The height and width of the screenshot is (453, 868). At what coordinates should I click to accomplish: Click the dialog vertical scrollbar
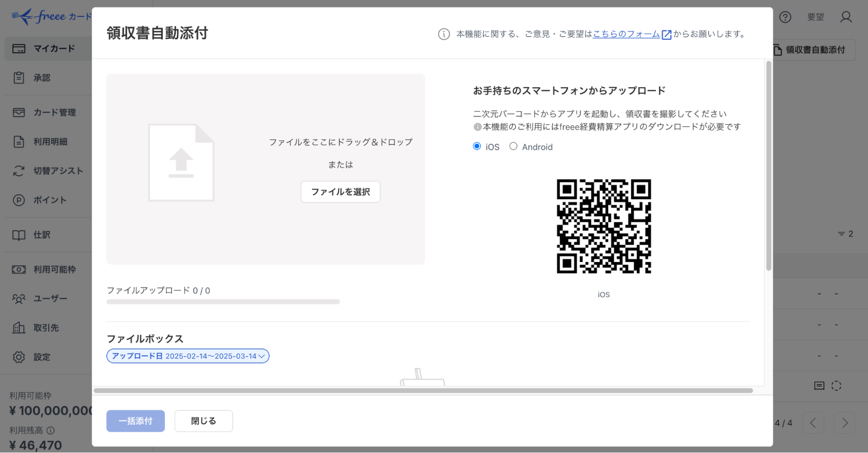coord(769,166)
